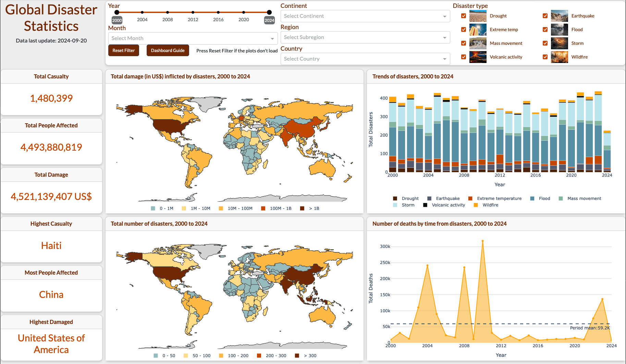Image resolution: width=626 pixels, height=364 pixels.
Task: Click the Reset Filter button
Action: 124,50
